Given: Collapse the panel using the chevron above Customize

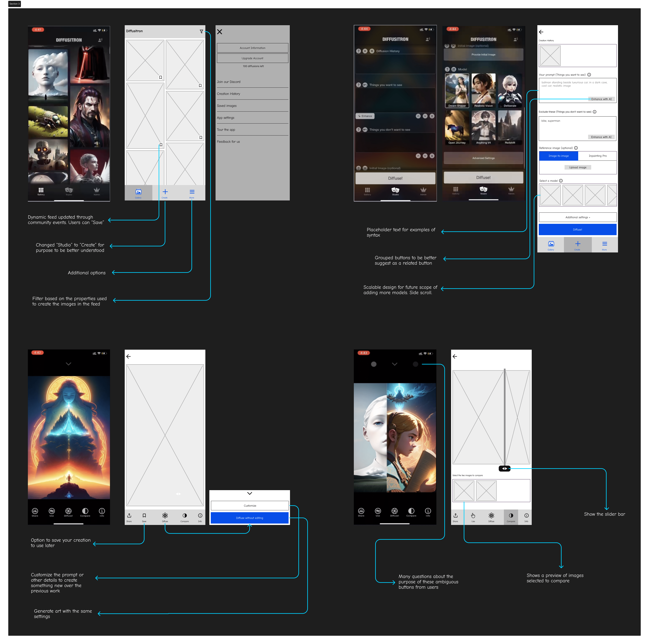Looking at the screenshot, I should coord(250,493).
